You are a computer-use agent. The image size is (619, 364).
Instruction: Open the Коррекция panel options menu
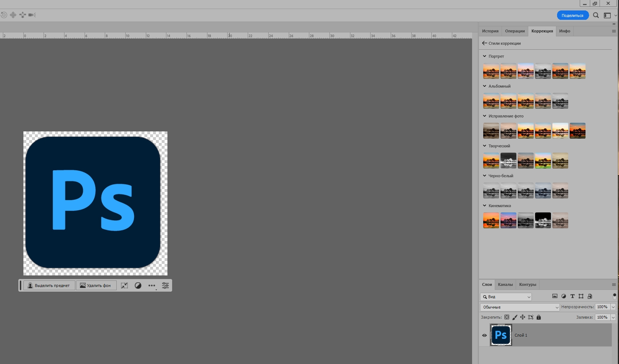[614, 31]
